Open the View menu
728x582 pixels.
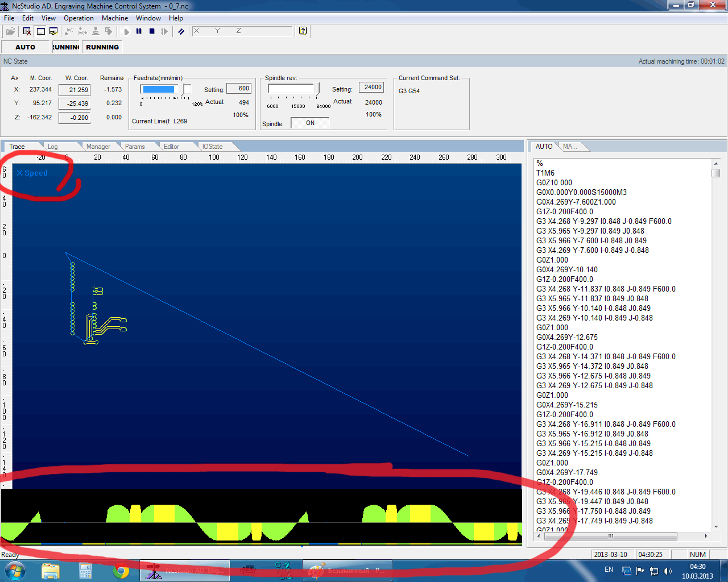[x=49, y=18]
